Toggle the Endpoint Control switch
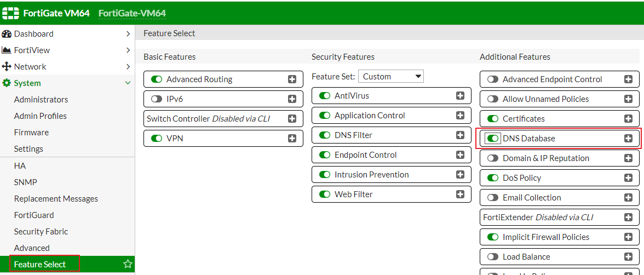Image resolution: width=644 pixels, height=275 pixels. coord(324,155)
